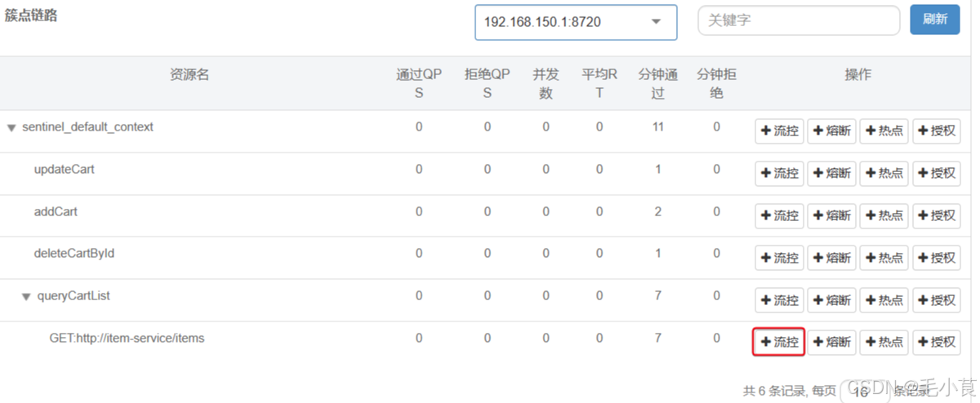Screen dimensions: 980x403
Task: Collapse the queryCartList tree node
Action: pyautogui.click(x=26, y=297)
